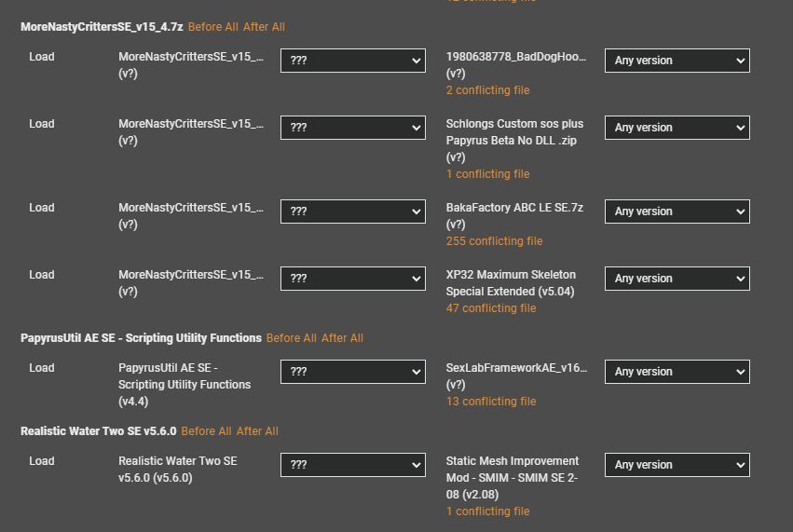This screenshot has width=793, height=532.
Task: Open version dropdown for 1980638778_BadDogHoo mod
Action: pyautogui.click(x=677, y=61)
